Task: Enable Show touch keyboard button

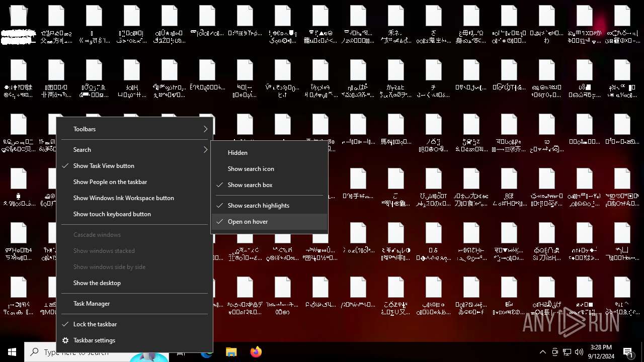Action: [x=135, y=214]
